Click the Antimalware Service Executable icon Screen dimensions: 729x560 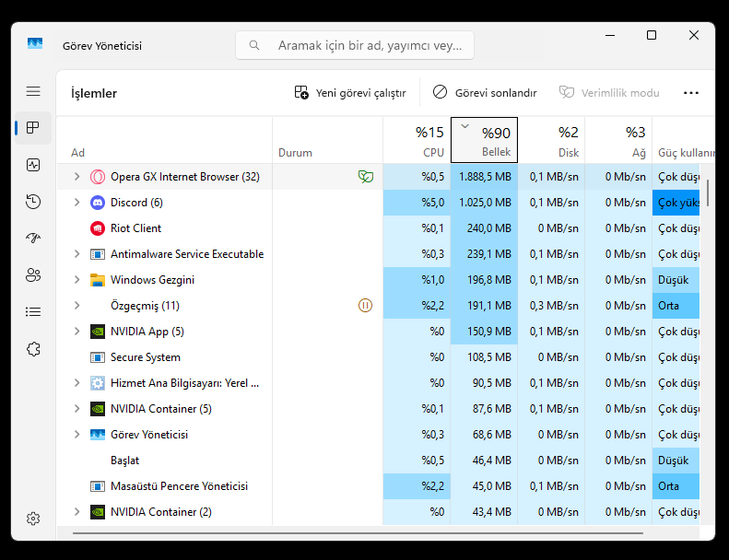tap(98, 254)
